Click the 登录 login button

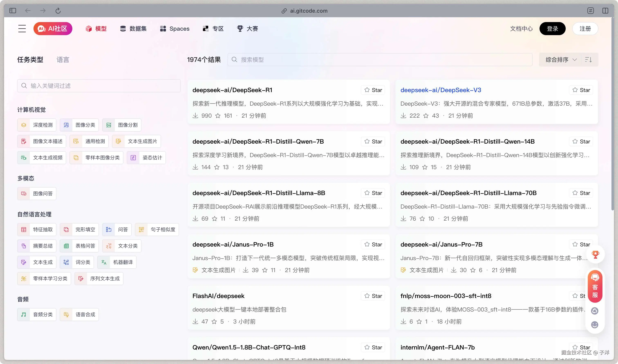pos(552,29)
